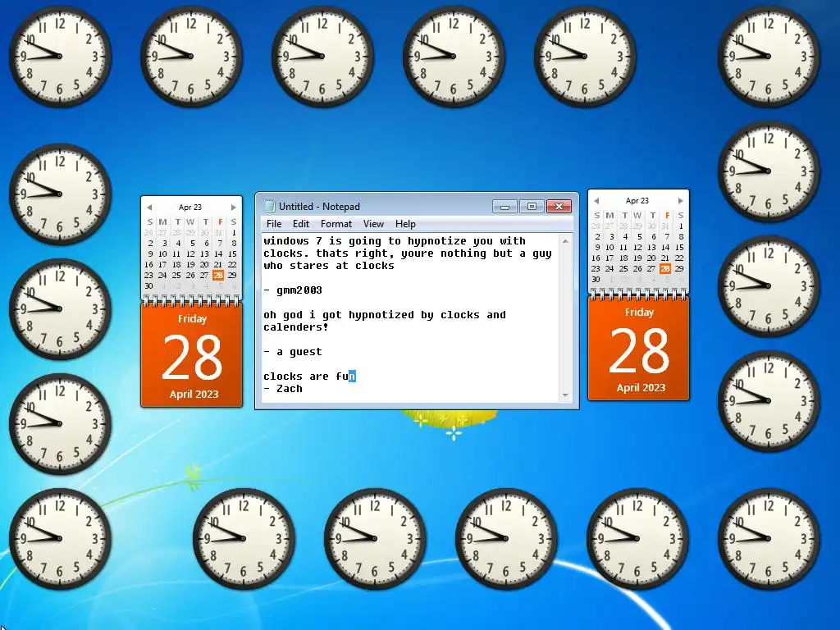Image resolution: width=840 pixels, height=630 pixels.
Task: Click the large Friday 28 page on the right calendar
Action: tap(638, 349)
